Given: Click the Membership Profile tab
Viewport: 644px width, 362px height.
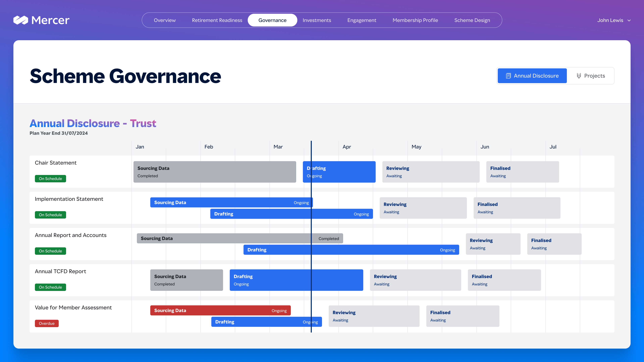Looking at the screenshot, I should 415,20.
